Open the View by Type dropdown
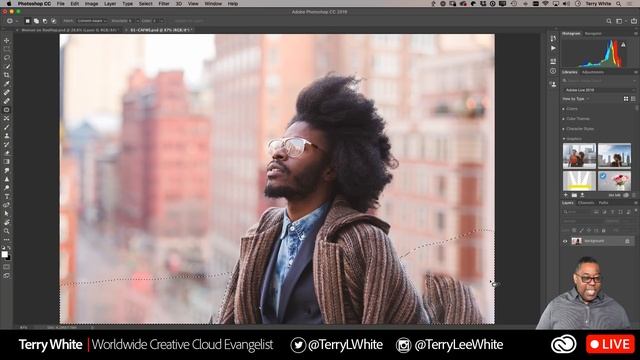 575,99
